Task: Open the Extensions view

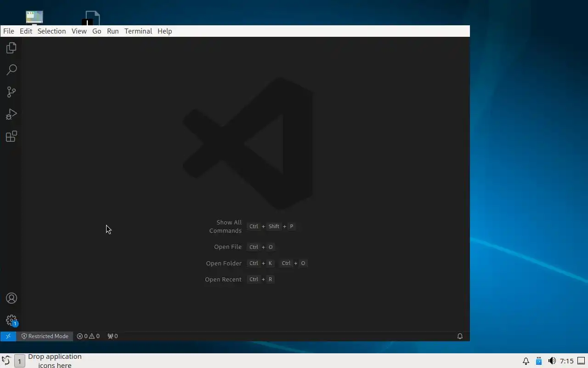Action: [x=11, y=136]
